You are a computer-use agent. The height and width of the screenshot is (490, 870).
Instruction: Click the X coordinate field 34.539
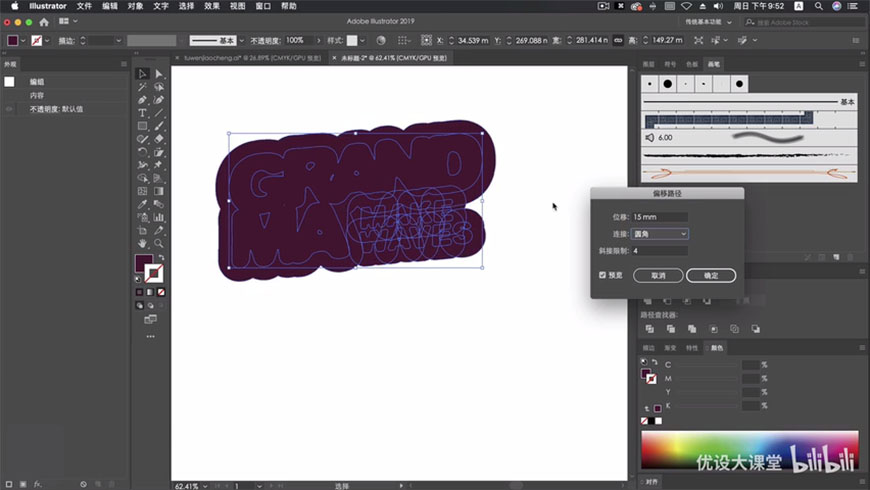473,41
